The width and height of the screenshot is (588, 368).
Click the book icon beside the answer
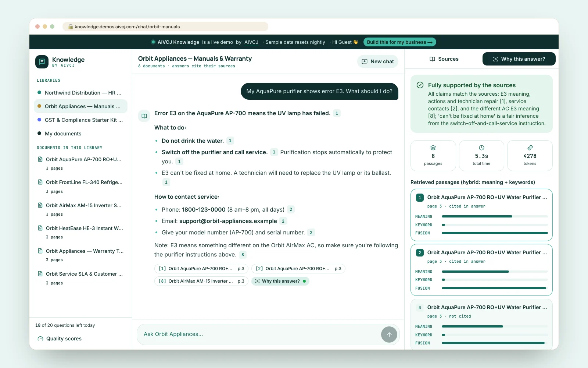pos(144,116)
